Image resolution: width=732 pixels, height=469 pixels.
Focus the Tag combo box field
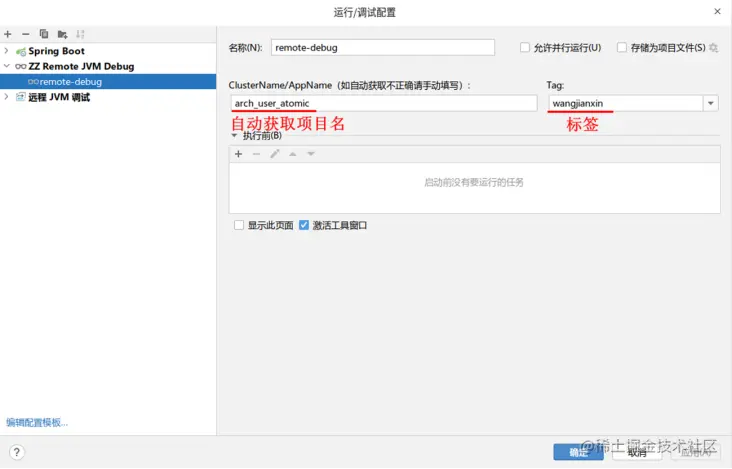click(x=626, y=103)
